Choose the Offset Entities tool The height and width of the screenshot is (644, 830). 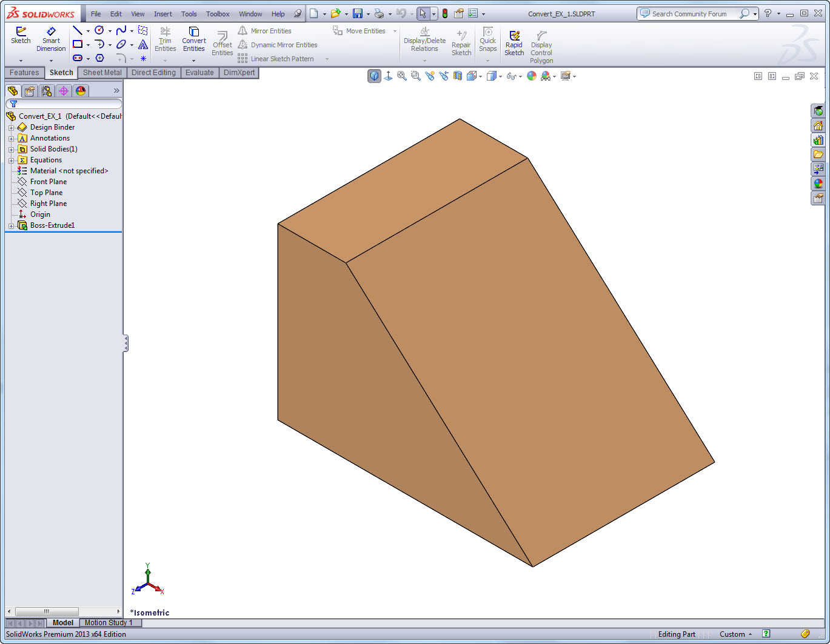tap(223, 44)
